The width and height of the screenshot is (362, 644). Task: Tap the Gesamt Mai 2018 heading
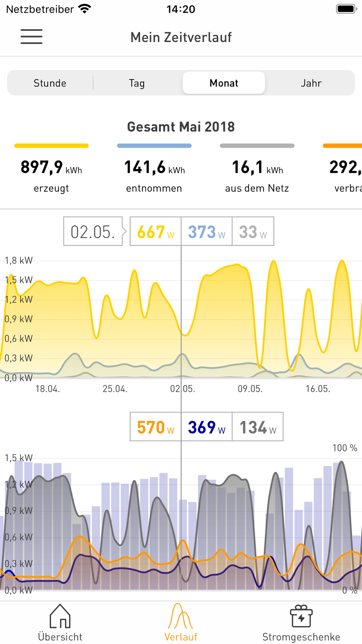181,127
